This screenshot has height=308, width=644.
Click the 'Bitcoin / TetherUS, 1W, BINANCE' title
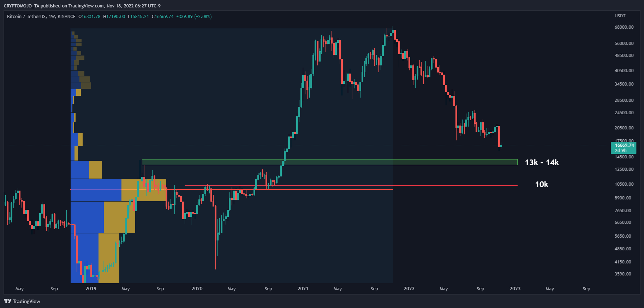pos(41,17)
